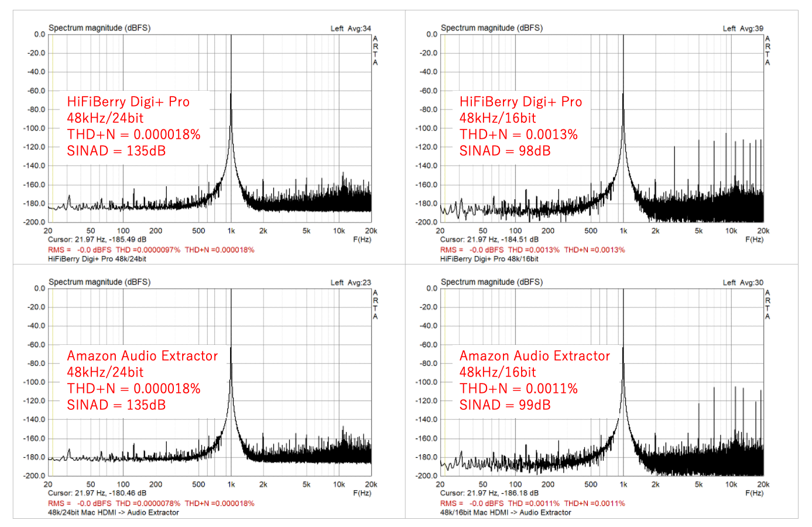Click the 'THD =0.0011%' value
812x527 pixels.
534,503
